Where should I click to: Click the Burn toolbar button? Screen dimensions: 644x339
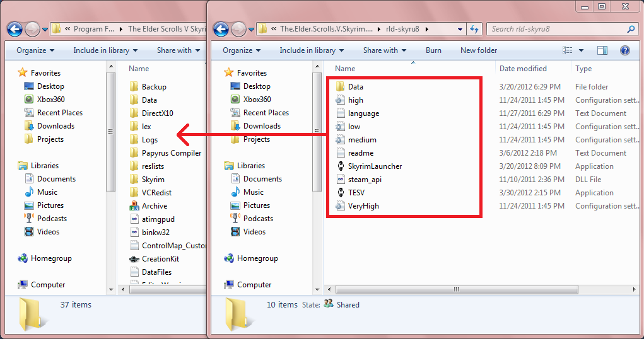pos(433,50)
